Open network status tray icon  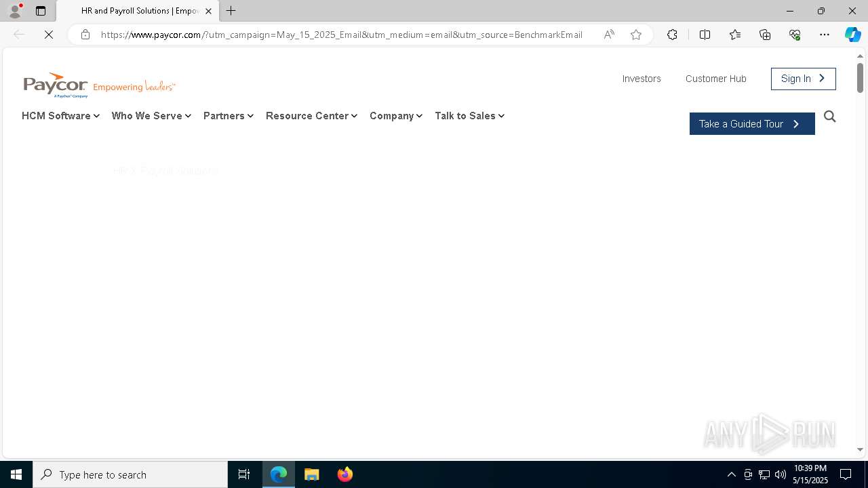click(x=764, y=474)
